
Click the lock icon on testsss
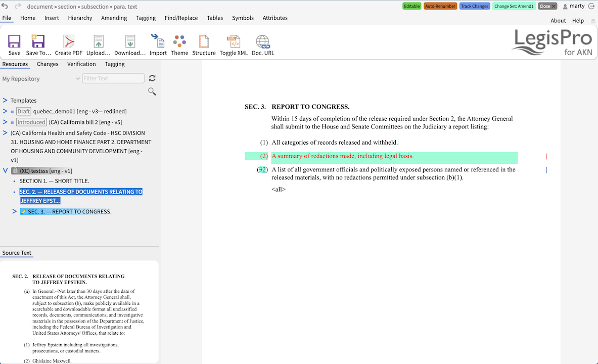point(15,171)
